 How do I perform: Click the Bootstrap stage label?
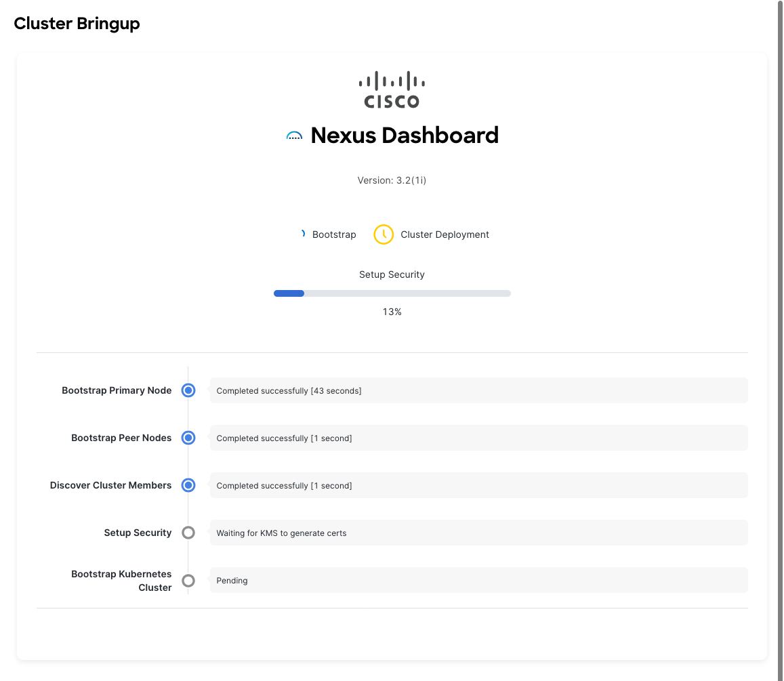click(x=334, y=234)
